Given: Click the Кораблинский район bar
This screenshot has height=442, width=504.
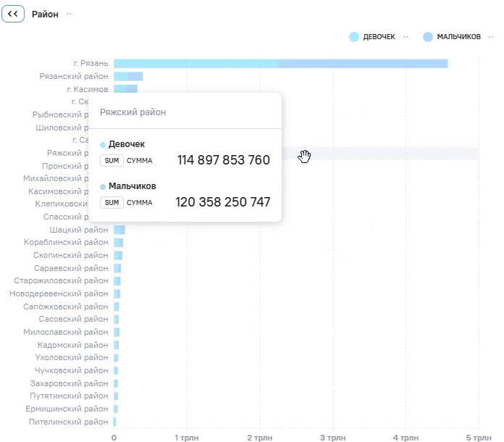Looking at the screenshot, I should click(119, 243).
